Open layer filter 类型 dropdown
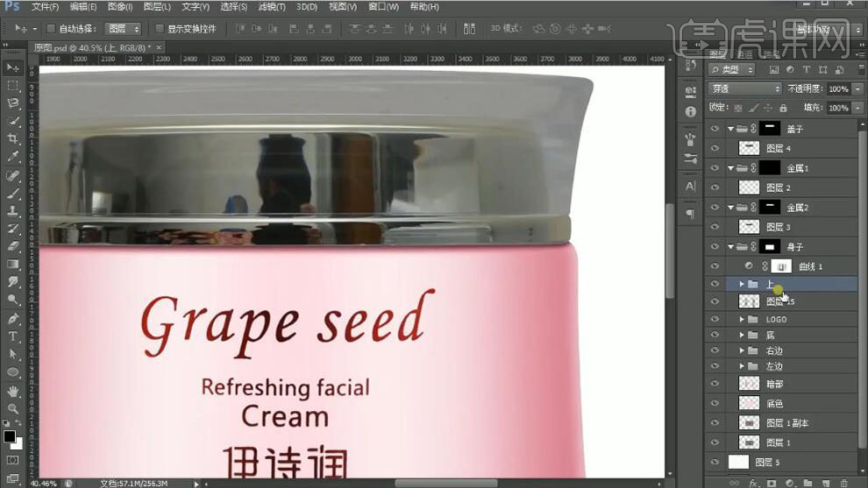This screenshot has width=868, height=488. click(732, 70)
